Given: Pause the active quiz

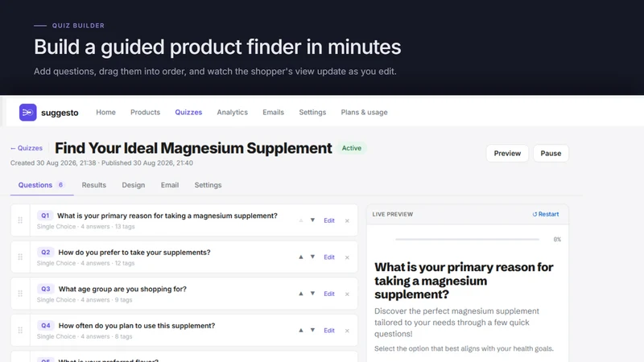Looking at the screenshot, I should coord(551,153).
